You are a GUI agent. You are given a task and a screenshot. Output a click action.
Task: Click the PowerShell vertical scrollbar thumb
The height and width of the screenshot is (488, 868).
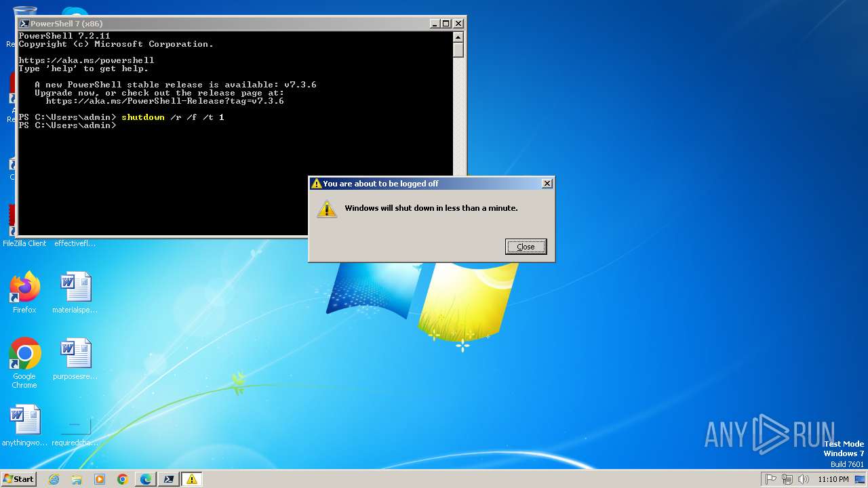pyautogui.click(x=458, y=49)
